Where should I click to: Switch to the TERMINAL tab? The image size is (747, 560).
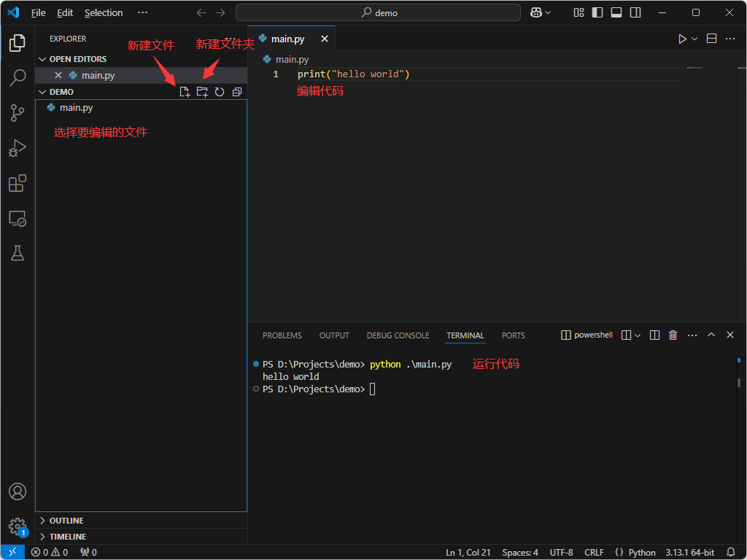point(465,335)
